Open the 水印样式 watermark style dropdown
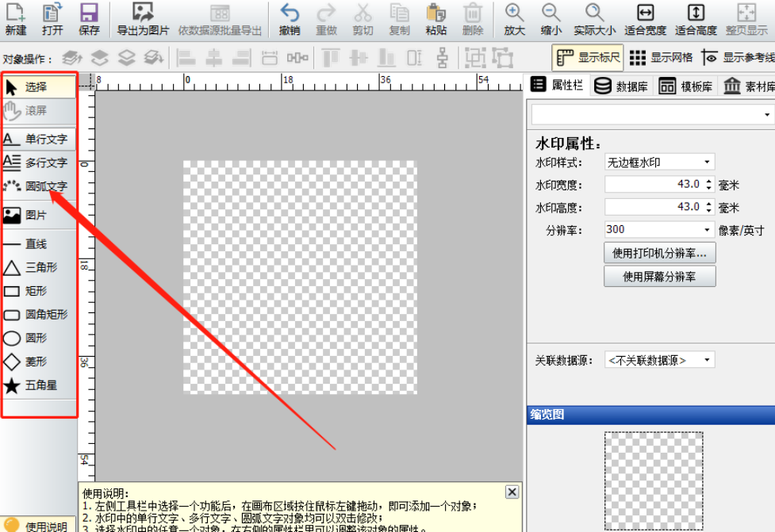 coord(659,163)
